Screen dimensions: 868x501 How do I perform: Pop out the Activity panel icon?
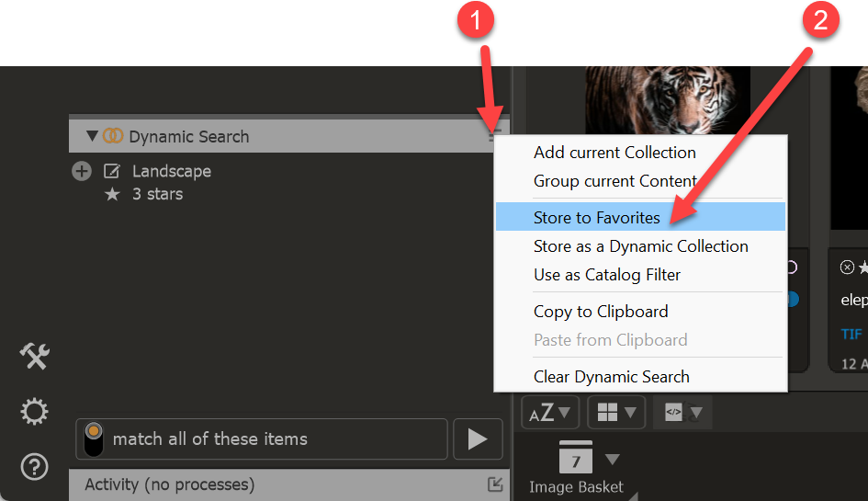tap(495, 484)
